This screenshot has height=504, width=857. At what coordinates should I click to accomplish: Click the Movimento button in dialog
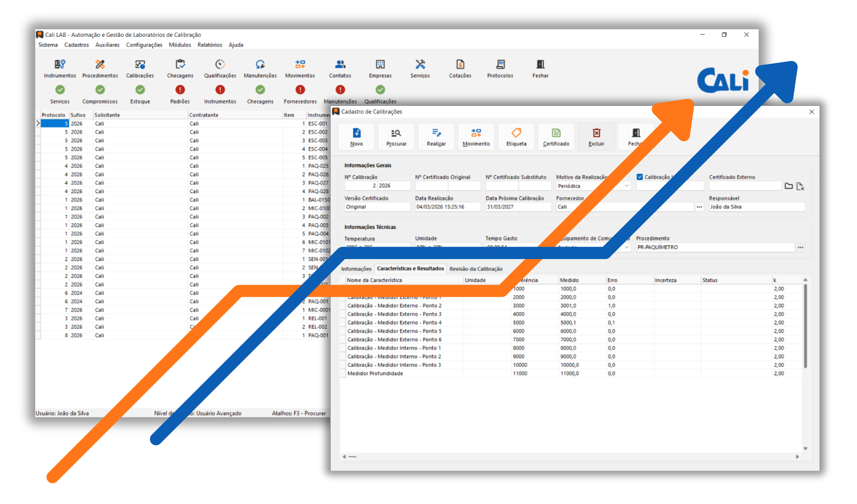click(x=476, y=134)
